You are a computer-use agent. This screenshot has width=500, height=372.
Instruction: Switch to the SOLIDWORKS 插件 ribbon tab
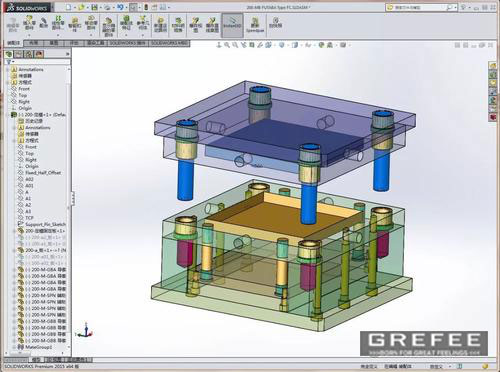pos(128,43)
